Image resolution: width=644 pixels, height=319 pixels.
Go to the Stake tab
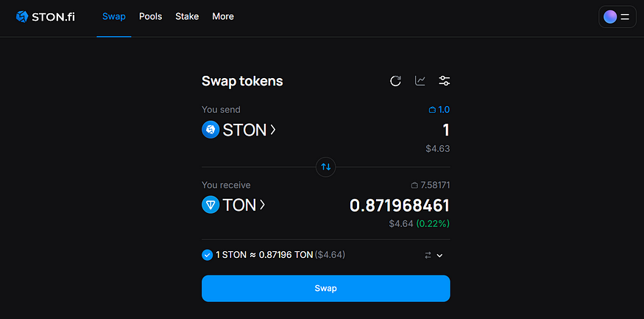coord(187,16)
